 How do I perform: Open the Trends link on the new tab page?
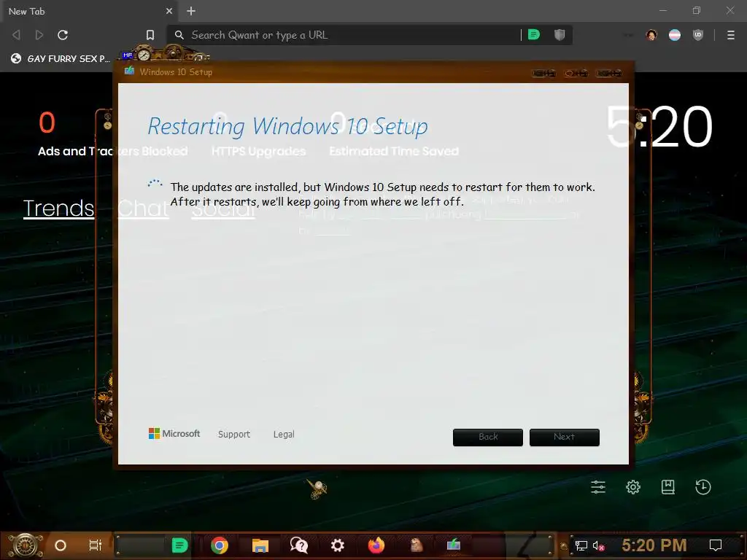(x=58, y=208)
